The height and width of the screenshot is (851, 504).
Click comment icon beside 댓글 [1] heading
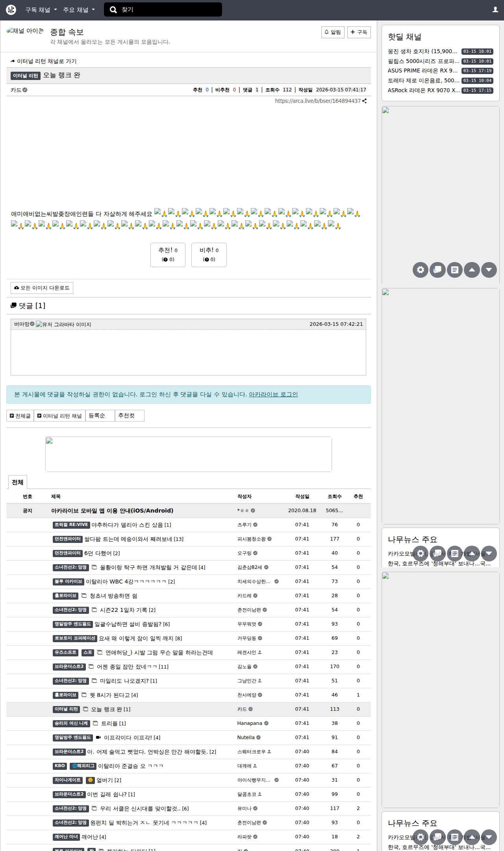click(14, 306)
